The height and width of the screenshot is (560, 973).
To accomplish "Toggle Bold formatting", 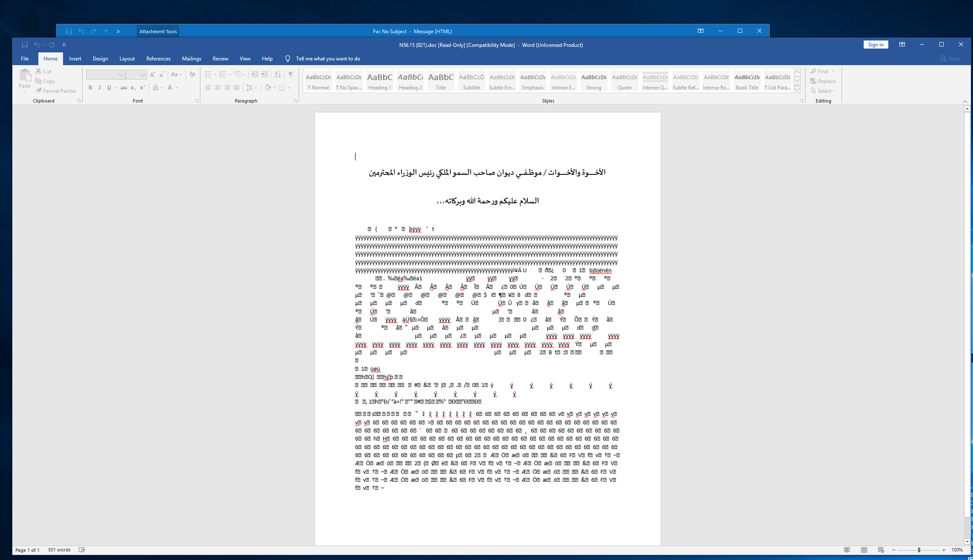I will [90, 88].
